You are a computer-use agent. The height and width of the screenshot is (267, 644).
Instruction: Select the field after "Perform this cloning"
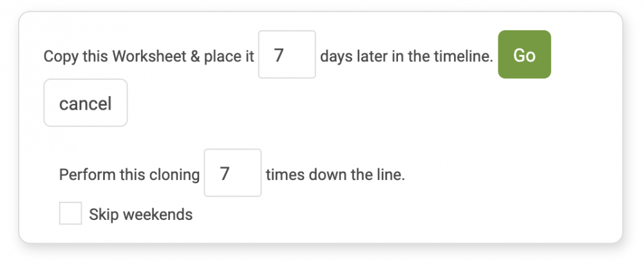coord(232,173)
